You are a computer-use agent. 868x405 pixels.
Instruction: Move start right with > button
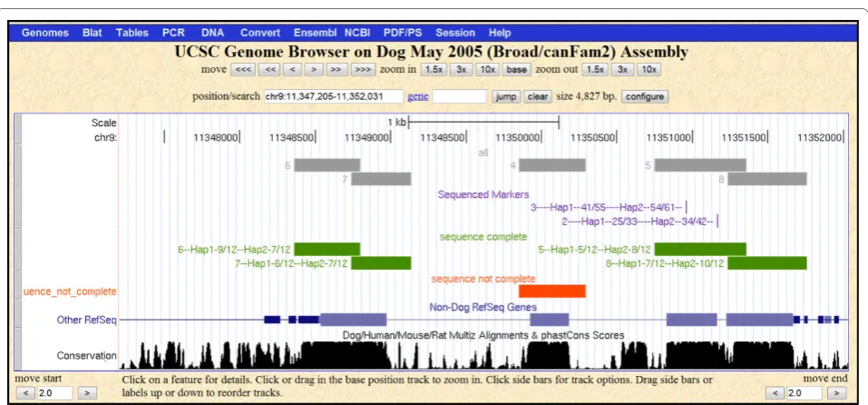[x=86, y=393]
